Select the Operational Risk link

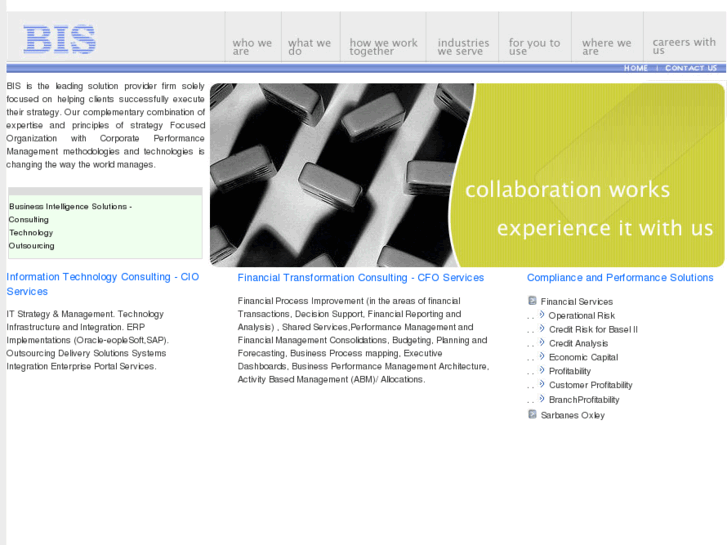(581, 315)
